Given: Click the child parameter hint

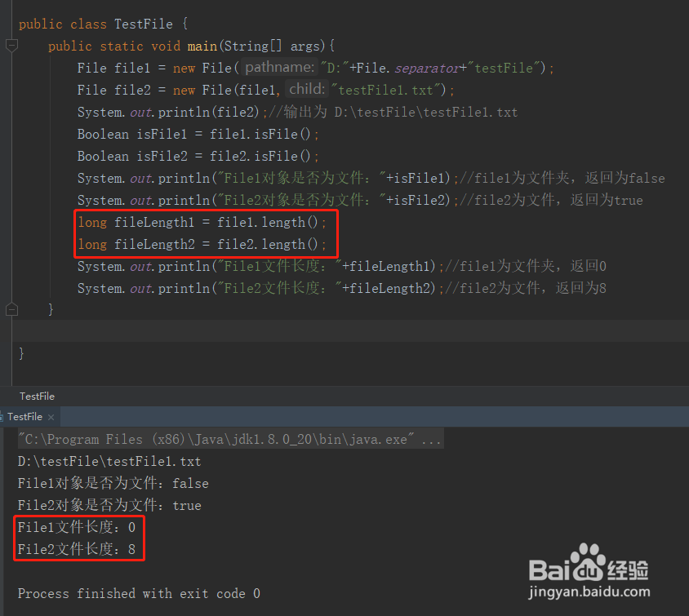Looking at the screenshot, I should pos(307,89).
